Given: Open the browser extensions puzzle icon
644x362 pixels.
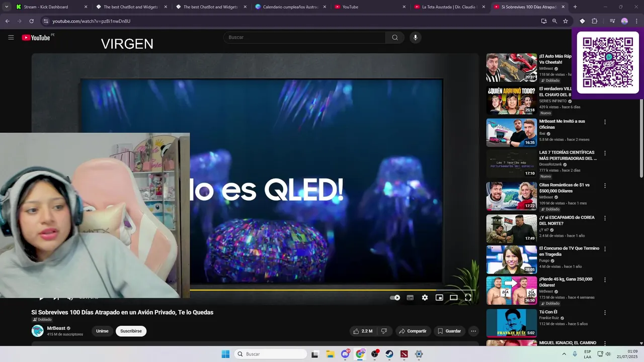Looking at the screenshot, I should pos(595,21).
